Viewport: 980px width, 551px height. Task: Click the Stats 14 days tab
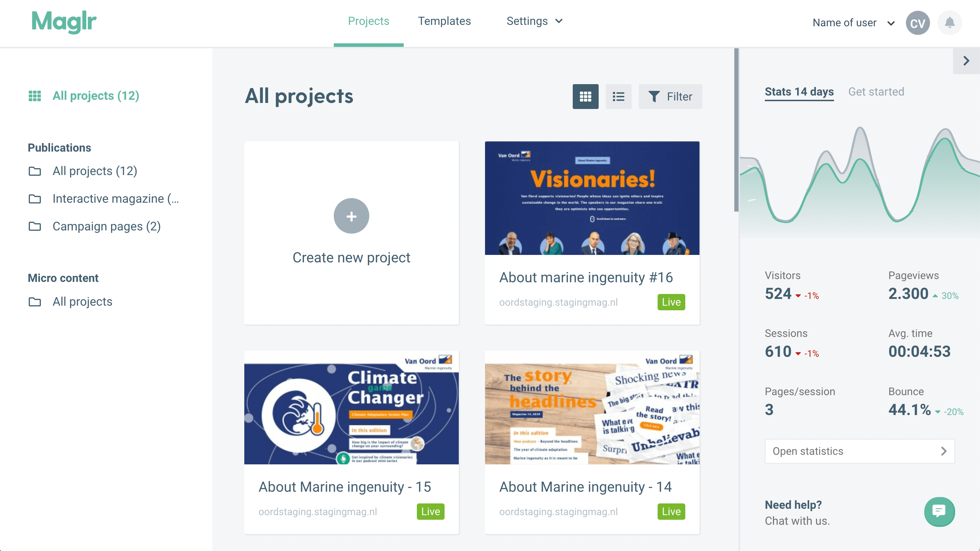point(799,92)
